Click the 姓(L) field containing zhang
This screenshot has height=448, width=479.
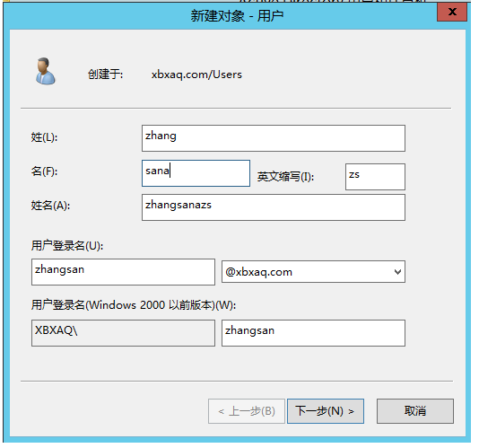273,138
